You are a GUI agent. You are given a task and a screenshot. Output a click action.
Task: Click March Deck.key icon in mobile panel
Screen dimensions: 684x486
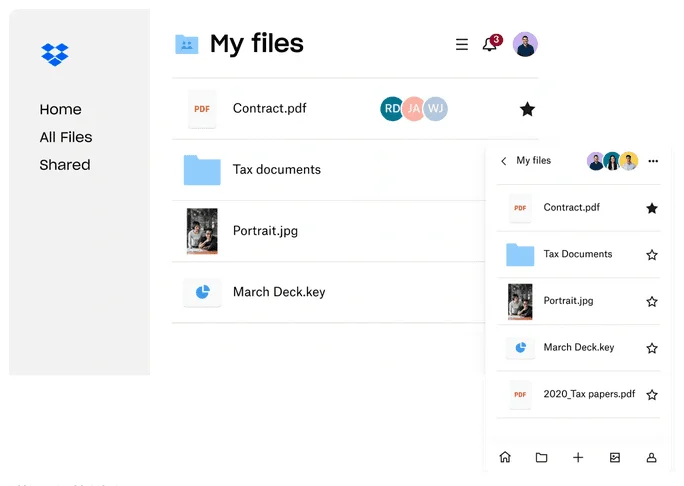tap(520, 348)
